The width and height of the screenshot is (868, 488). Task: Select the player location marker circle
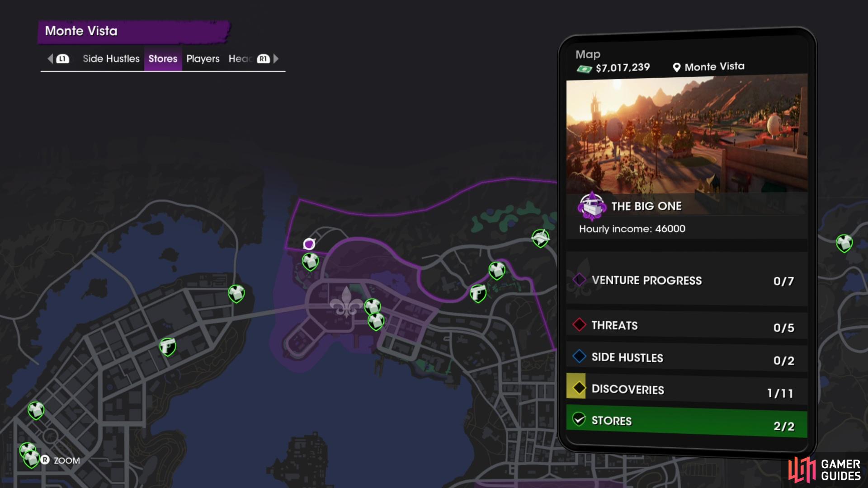(309, 244)
